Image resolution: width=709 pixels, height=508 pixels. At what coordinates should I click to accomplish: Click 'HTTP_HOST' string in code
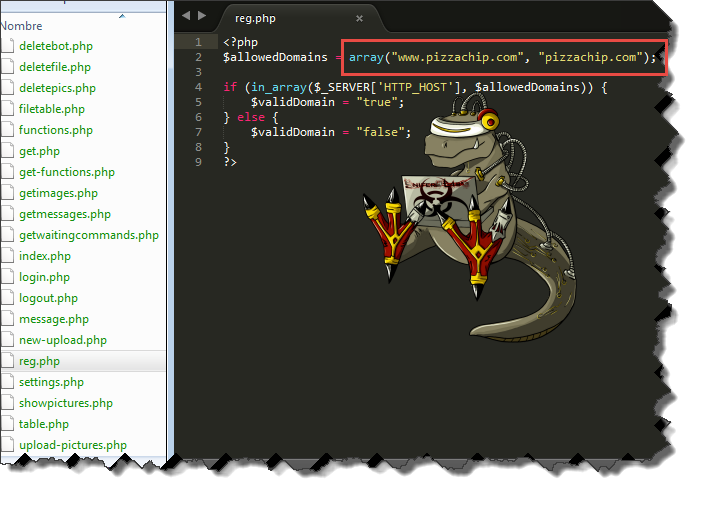(415, 87)
